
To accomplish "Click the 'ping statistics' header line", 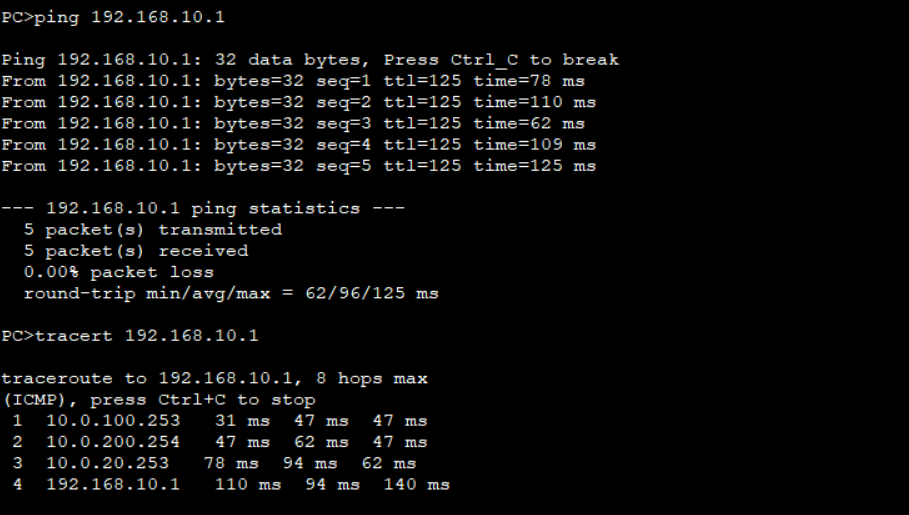I will click(x=203, y=209).
